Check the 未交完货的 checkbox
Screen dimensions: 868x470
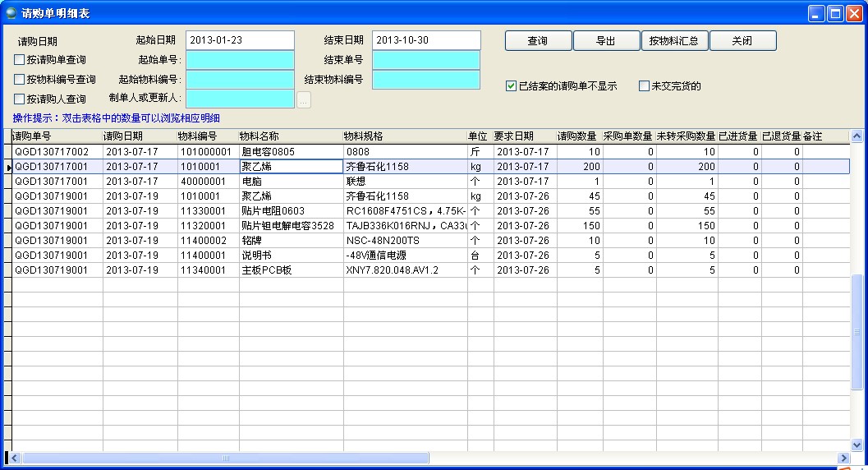pos(645,86)
